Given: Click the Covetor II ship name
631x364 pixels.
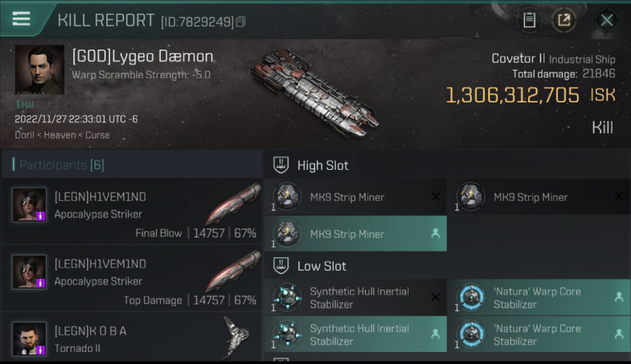Looking at the screenshot, I should click(518, 59).
